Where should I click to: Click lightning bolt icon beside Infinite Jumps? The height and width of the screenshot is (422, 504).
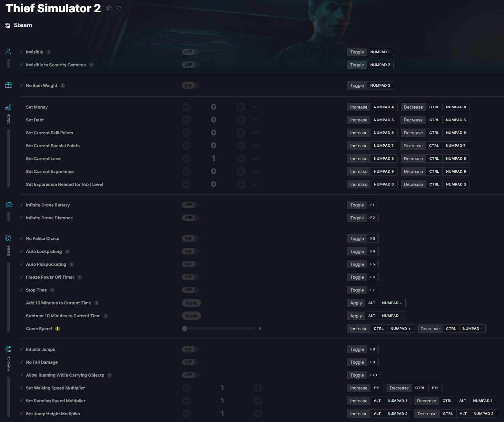click(21, 349)
